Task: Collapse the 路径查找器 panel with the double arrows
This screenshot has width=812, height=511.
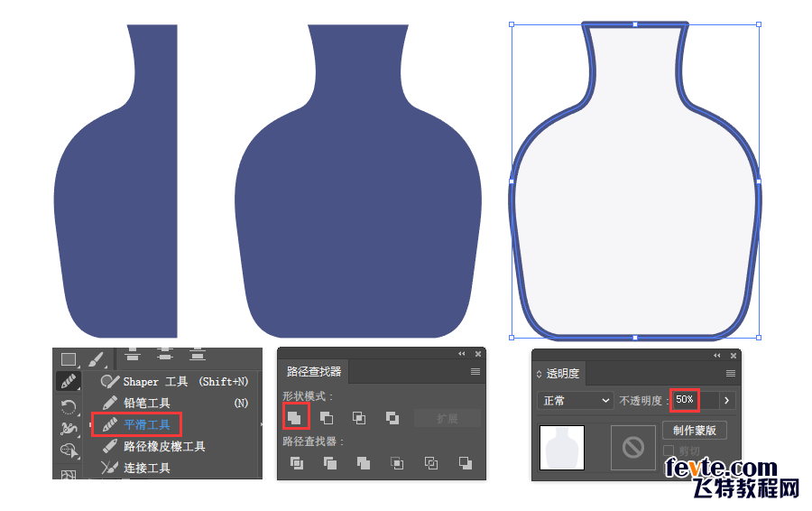Action: 461,354
